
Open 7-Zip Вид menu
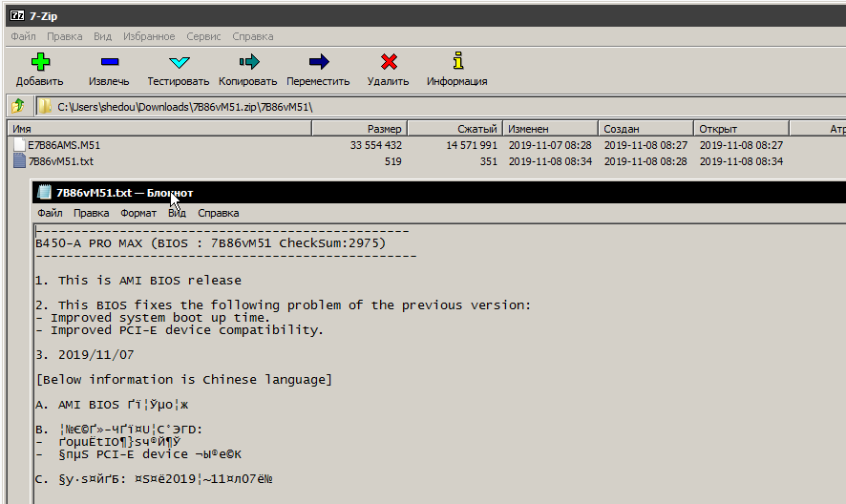pos(102,36)
